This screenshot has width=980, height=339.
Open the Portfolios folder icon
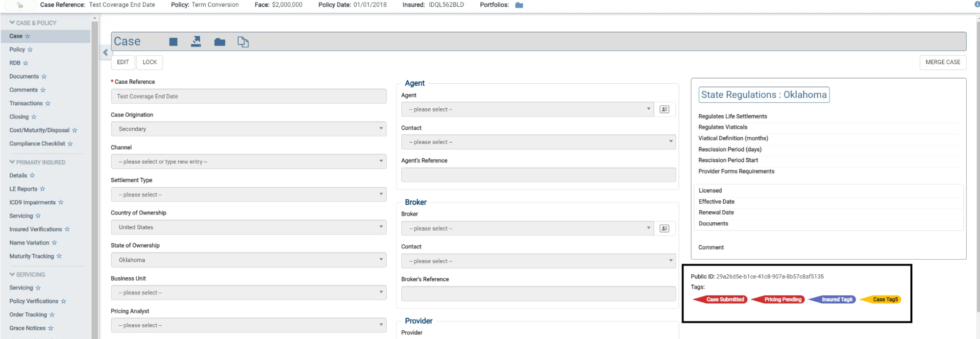point(519,5)
